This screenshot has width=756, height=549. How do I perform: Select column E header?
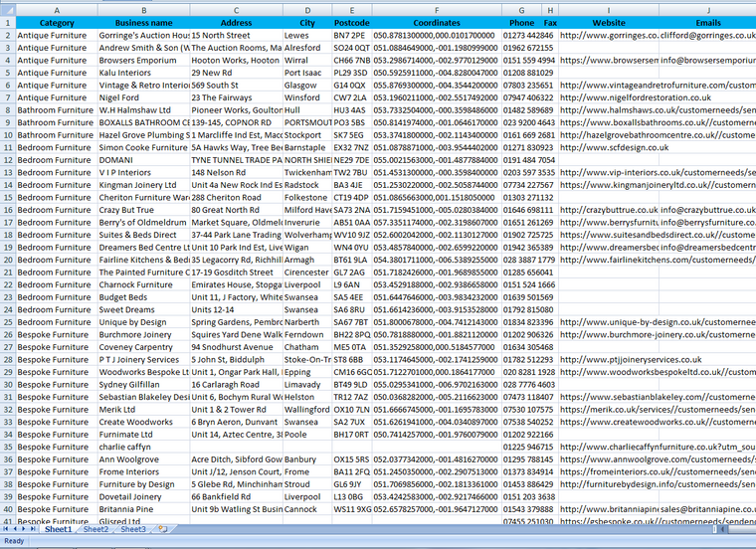click(352, 10)
